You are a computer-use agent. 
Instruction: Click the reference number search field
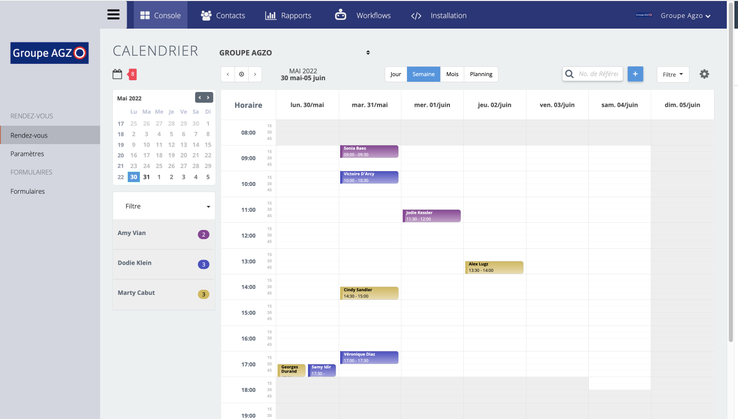pyautogui.click(x=599, y=74)
